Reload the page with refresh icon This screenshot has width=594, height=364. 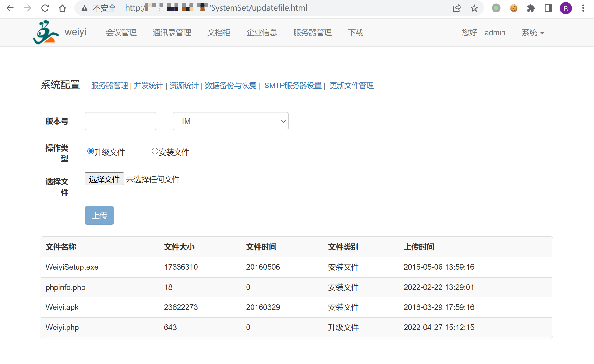click(x=45, y=8)
